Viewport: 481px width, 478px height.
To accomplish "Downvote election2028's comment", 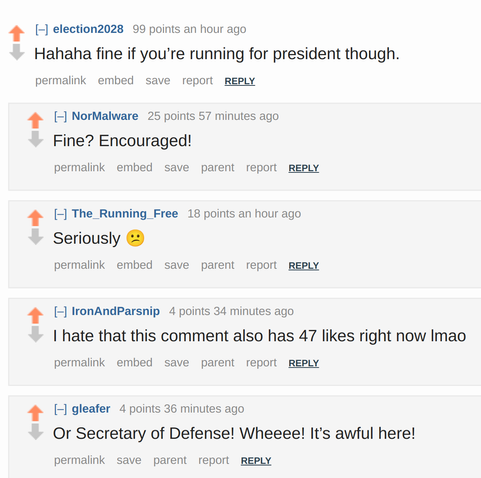I will 17,52.
